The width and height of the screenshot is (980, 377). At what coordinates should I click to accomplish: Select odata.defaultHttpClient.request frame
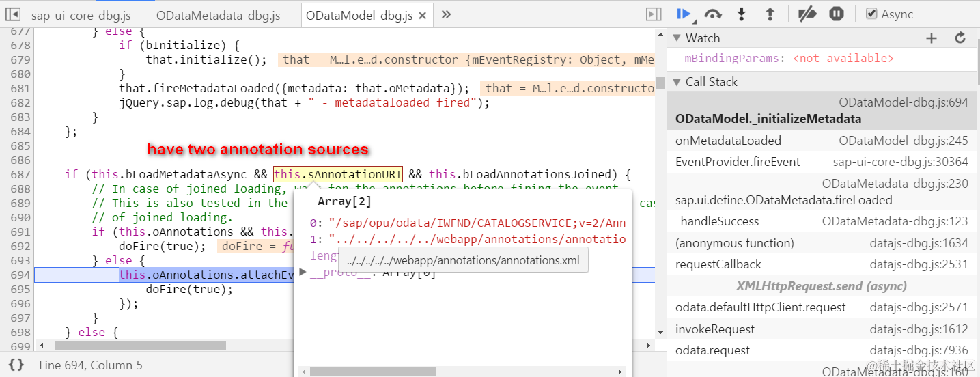tap(823, 307)
